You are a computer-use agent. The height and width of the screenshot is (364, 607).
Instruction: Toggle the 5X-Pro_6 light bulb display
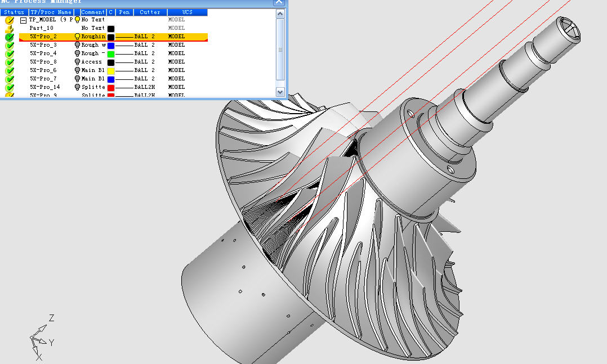pyautogui.click(x=77, y=70)
